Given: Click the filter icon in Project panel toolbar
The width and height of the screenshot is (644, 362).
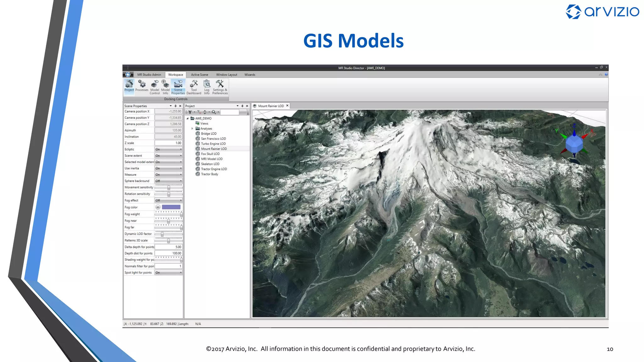Looking at the screenshot, I should (x=190, y=112).
